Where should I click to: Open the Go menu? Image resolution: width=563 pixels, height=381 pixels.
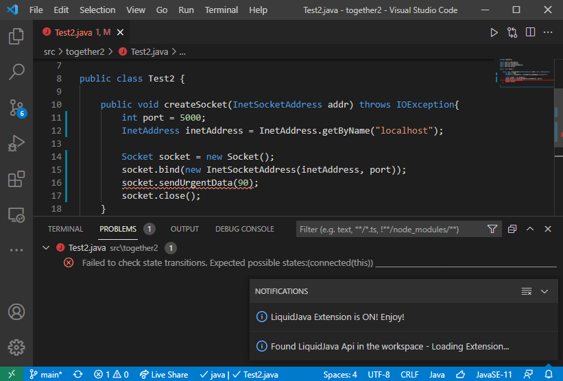point(162,10)
